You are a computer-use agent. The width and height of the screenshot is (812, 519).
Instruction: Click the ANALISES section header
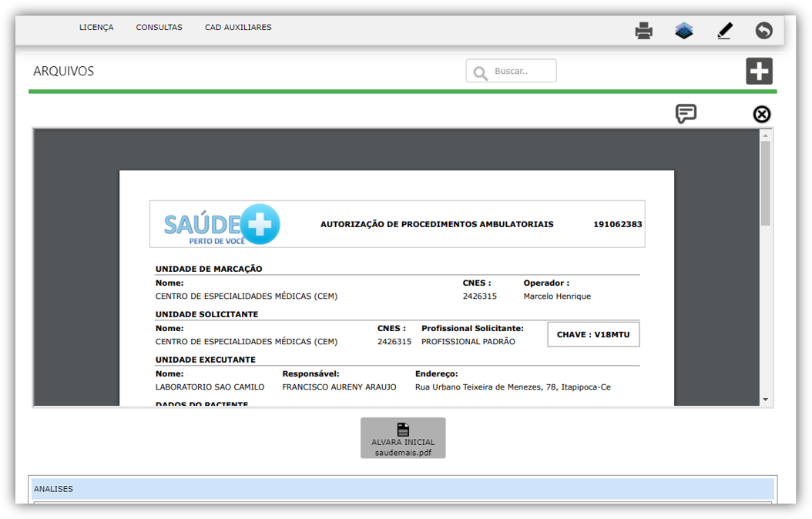pyautogui.click(x=403, y=489)
